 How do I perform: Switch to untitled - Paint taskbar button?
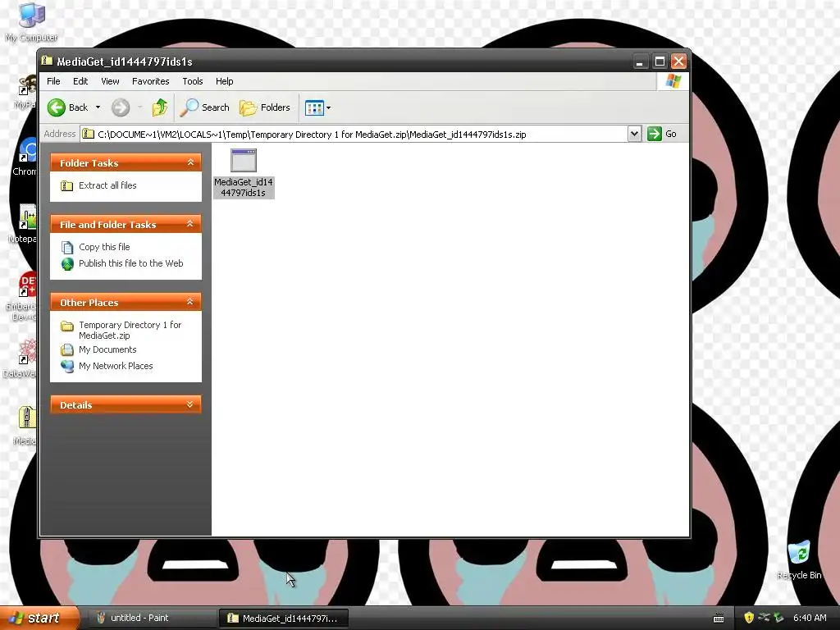click(x=152, y=619)
